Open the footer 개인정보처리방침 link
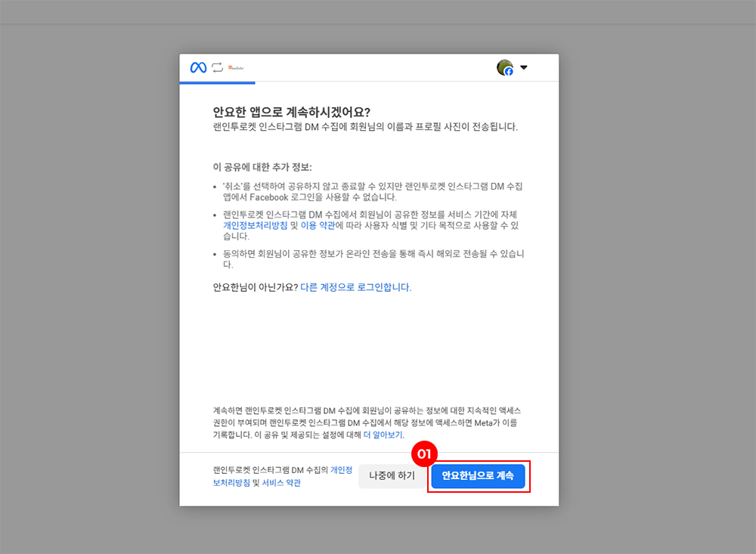The width and height of the screenshot is (756, 554). (x=341, y=470)
